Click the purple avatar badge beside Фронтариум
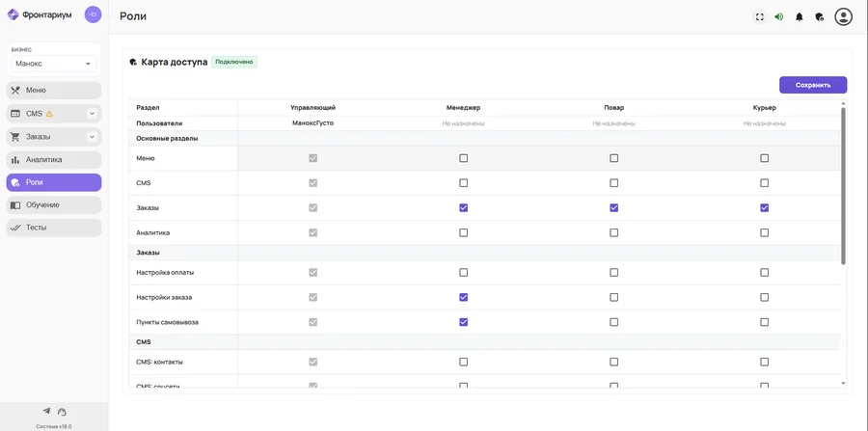 click(93, 14)
